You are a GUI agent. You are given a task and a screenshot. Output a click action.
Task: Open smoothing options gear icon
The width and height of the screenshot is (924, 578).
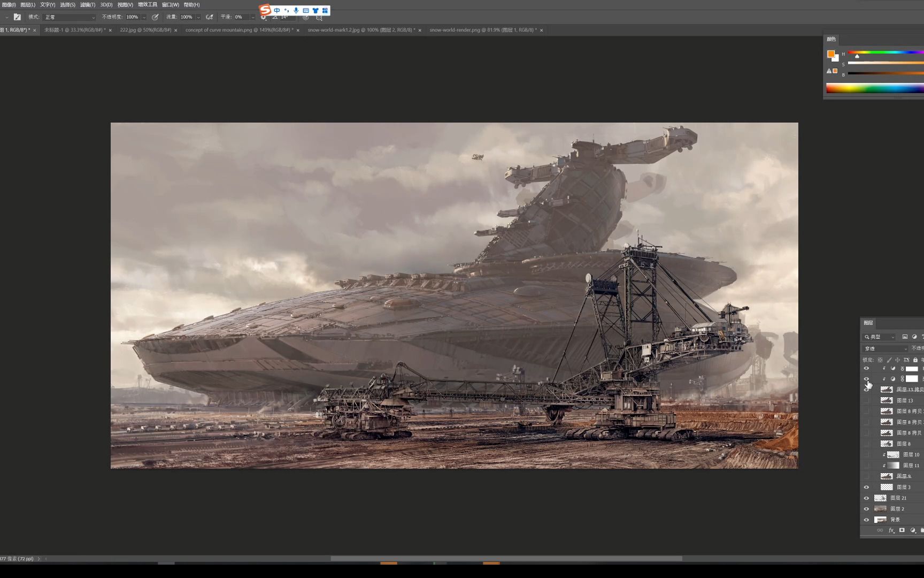263,18
